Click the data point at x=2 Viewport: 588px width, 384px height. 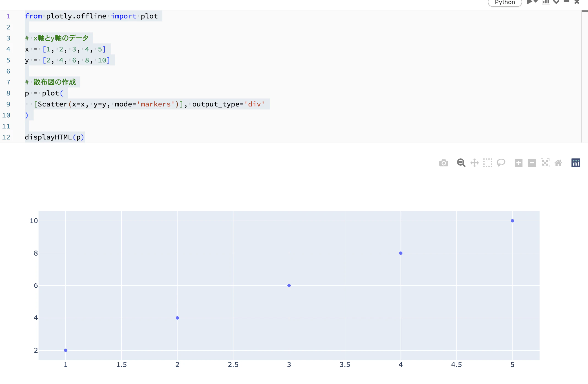(x=177, y=318)
